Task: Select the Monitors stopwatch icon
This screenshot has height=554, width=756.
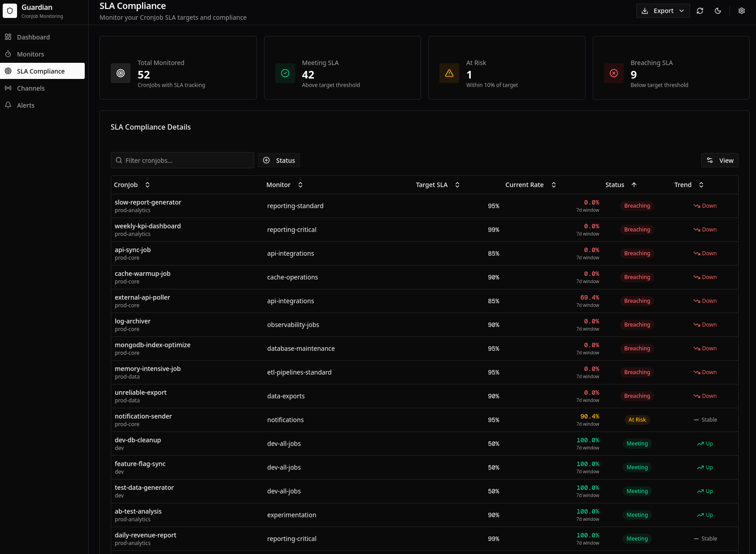Action: [x=8, y=54]
